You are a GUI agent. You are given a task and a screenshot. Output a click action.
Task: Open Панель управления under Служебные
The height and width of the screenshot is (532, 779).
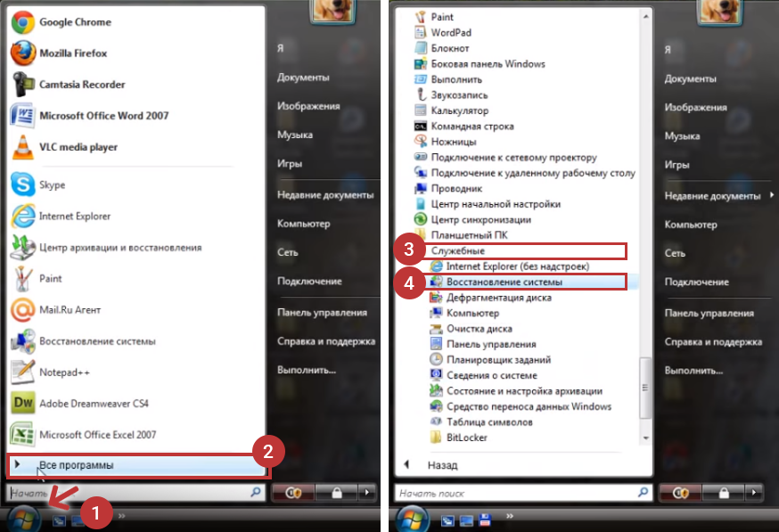pyautogui.click(x=483, y=344)
